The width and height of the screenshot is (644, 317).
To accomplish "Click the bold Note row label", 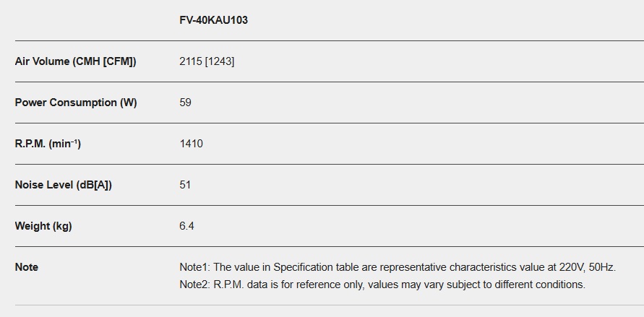I will [27, 267].
